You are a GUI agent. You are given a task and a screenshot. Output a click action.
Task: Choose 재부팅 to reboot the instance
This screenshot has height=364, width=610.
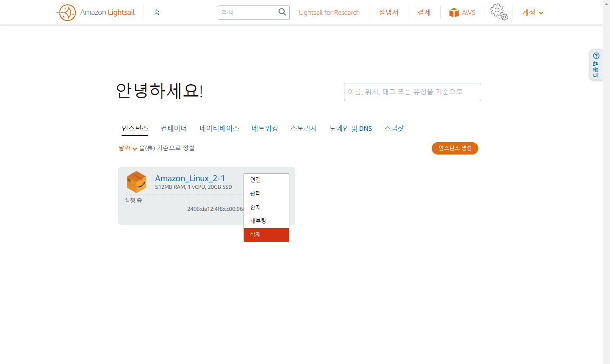coord(266,221)
